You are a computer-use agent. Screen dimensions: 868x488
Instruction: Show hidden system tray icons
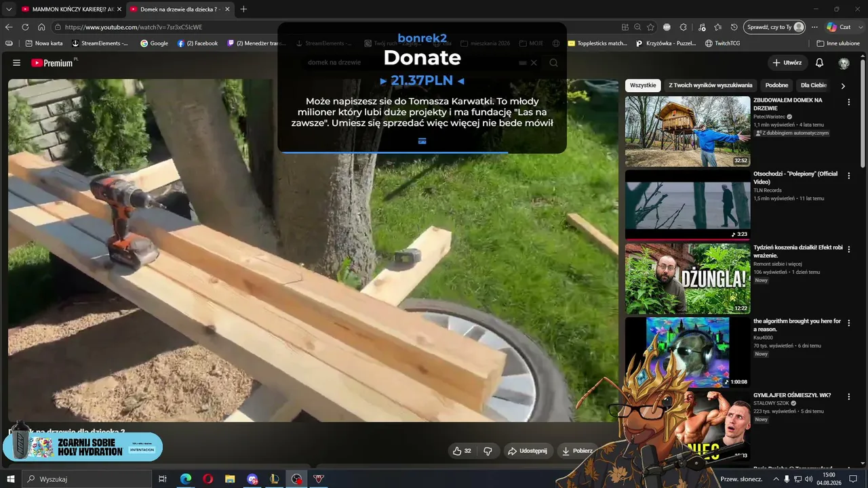[775, 479]
